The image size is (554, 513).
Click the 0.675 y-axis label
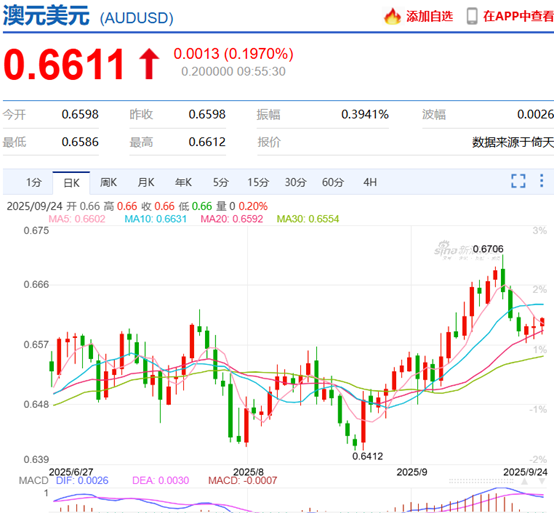click(x=36, y=231)
